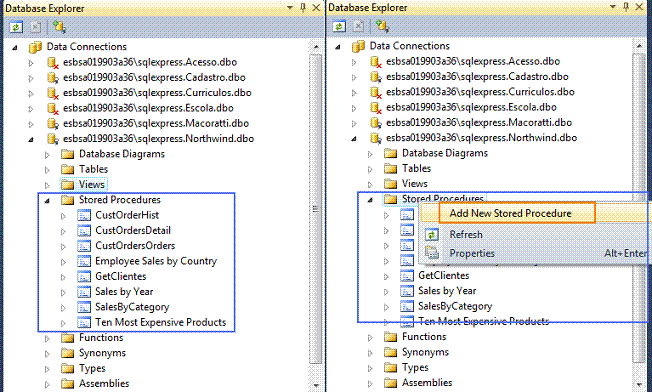Click Stored Procedures folder icon in left panel
The height and width of the screenshot is (392, 652).
67,200
